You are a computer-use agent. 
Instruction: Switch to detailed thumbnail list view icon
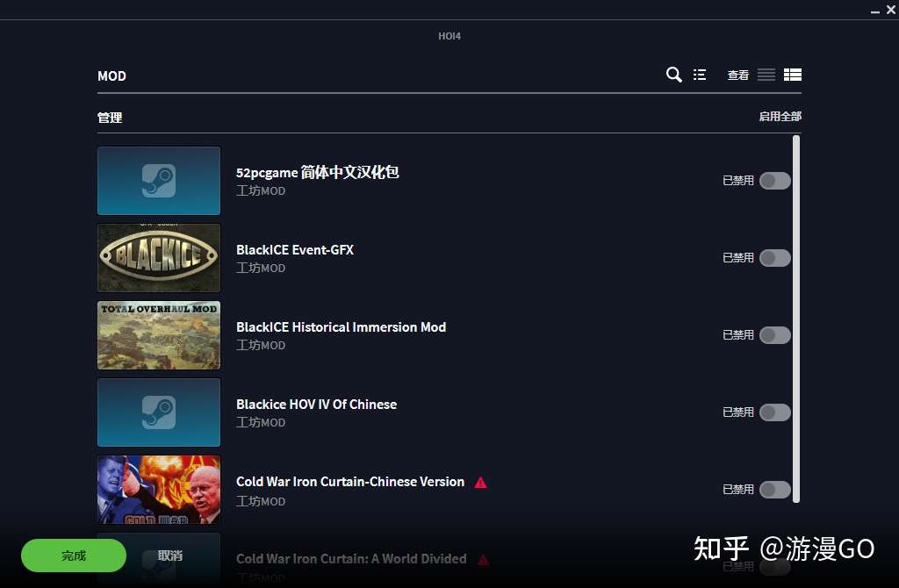click(x=793, y=75)
